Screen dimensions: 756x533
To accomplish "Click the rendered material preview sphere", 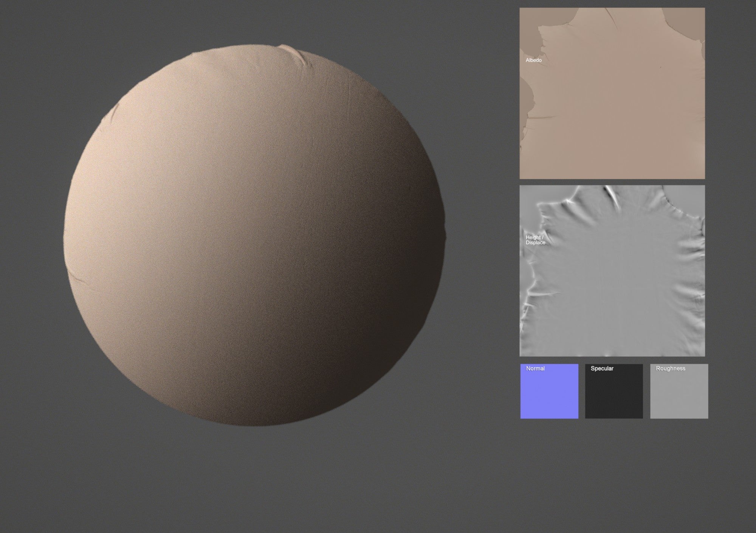I will [x=255, y=235].
